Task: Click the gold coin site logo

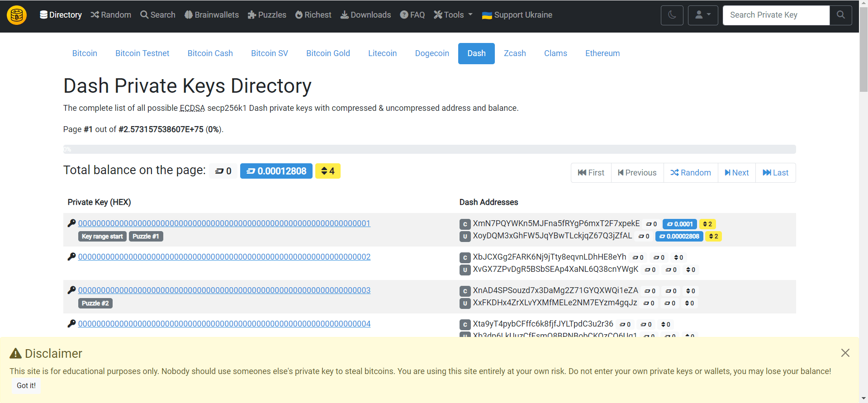Action: 17,15
